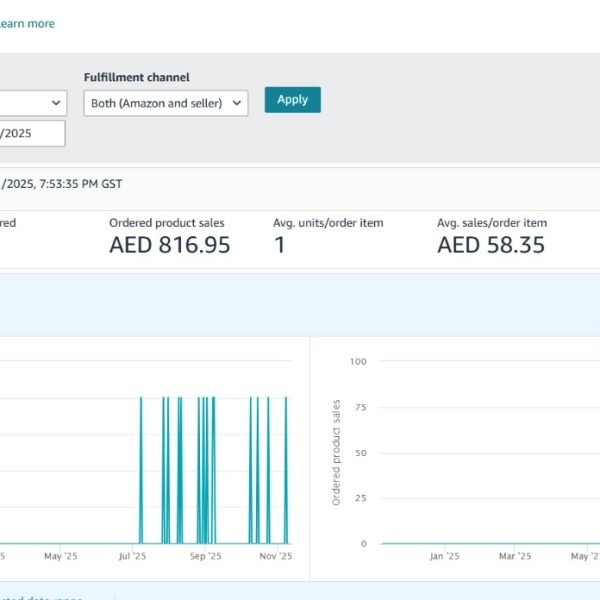
Task: Click the Jan '25 label on right chart
Action: point(444,556)
